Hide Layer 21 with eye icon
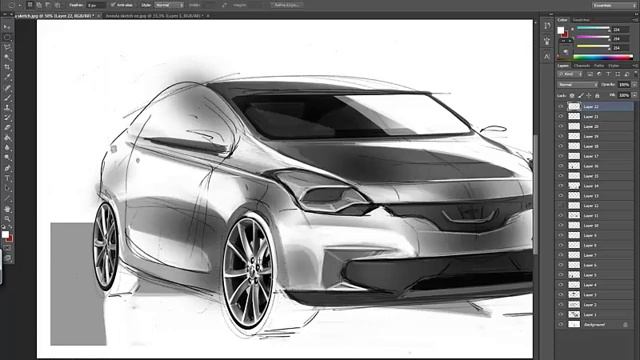640x360 pixels. [561, 116]
